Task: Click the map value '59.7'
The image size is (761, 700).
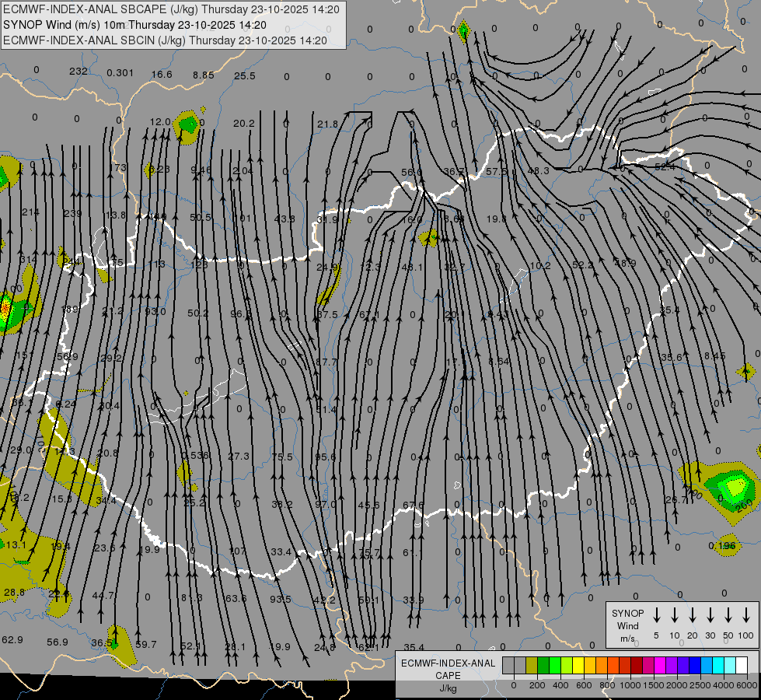Action: (x=145, y=645)
